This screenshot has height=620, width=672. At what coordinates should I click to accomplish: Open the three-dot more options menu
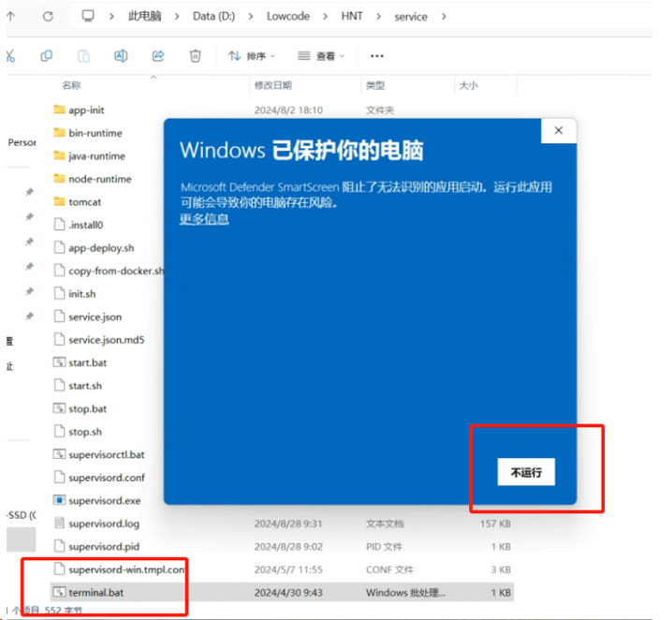click(x=377, y=56)
